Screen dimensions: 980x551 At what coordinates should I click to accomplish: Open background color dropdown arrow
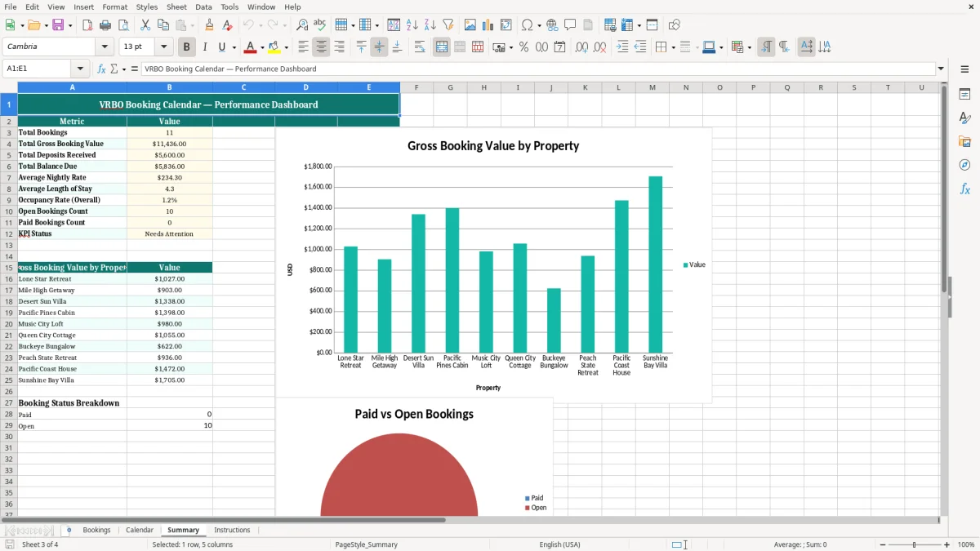[286, 47]
